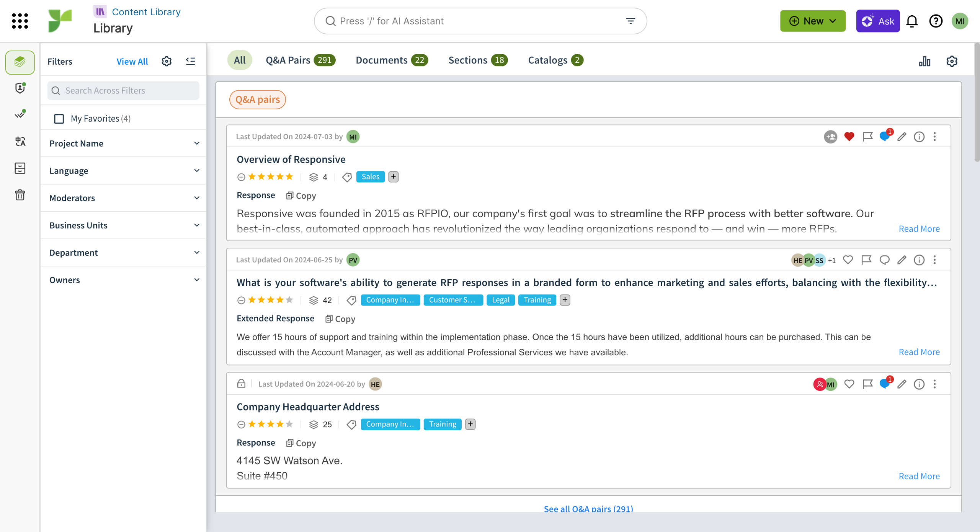The height and width of the screenshot is (532, 980).
Task: Open the Trash icon in left sidebar
Action: coord(20,195)
